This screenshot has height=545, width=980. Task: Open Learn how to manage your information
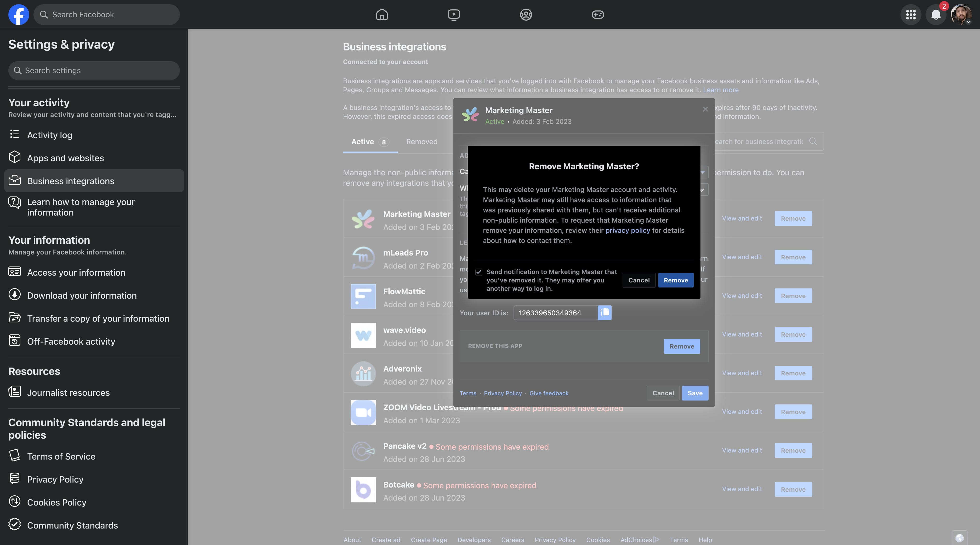pos(94,207)
